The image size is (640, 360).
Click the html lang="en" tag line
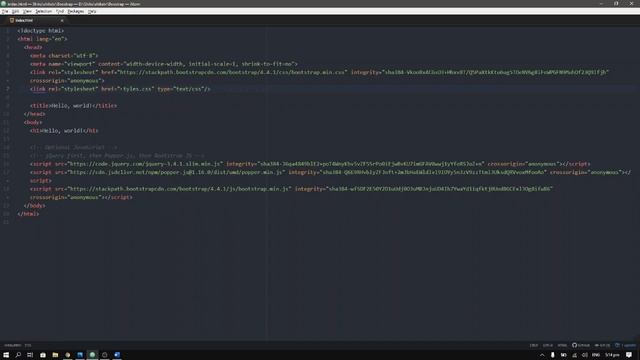point(42,39)
